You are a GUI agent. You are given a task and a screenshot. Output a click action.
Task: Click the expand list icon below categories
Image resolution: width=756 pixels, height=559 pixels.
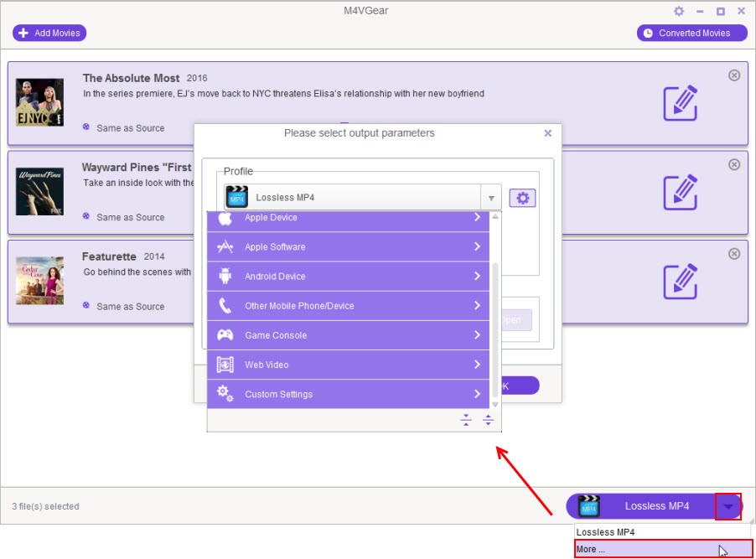point(488,420)
